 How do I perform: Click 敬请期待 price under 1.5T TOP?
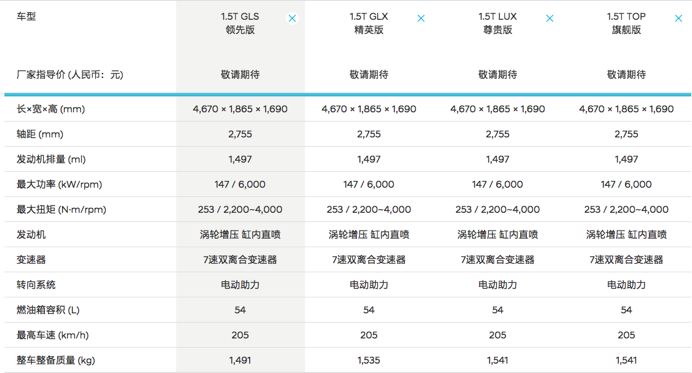coord(626,75)
